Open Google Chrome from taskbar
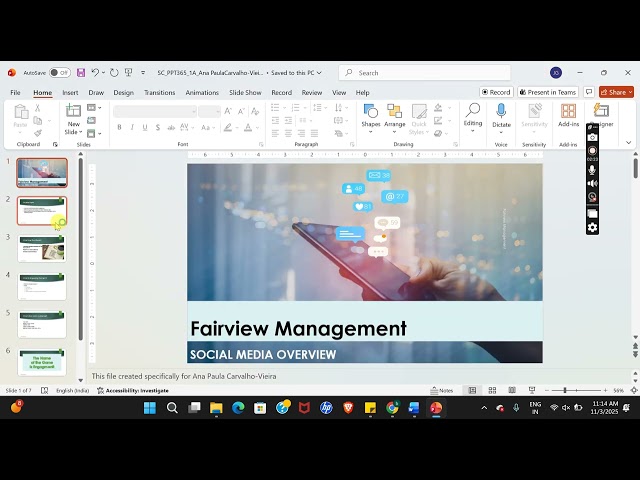 tap(392, 408)
